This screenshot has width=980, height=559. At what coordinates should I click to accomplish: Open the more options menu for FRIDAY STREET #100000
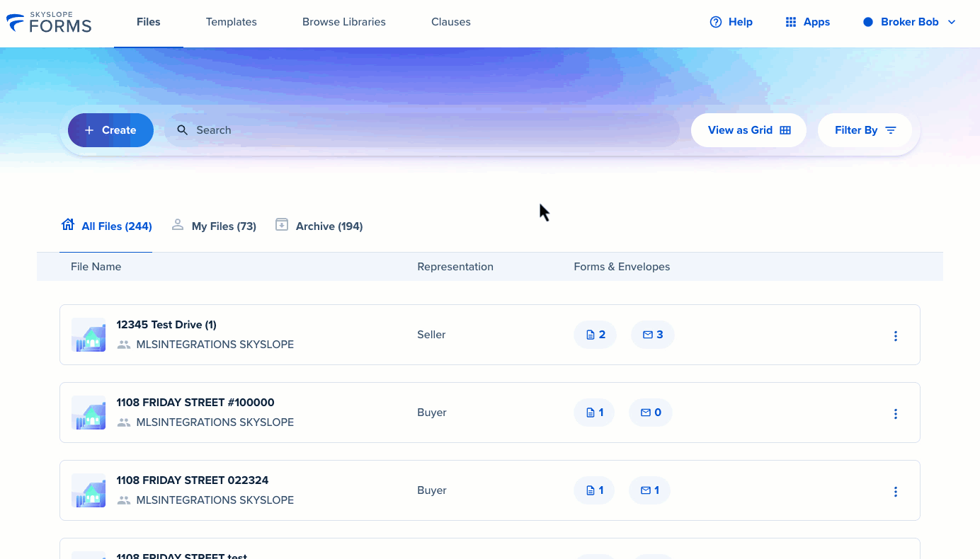[896, 414]
